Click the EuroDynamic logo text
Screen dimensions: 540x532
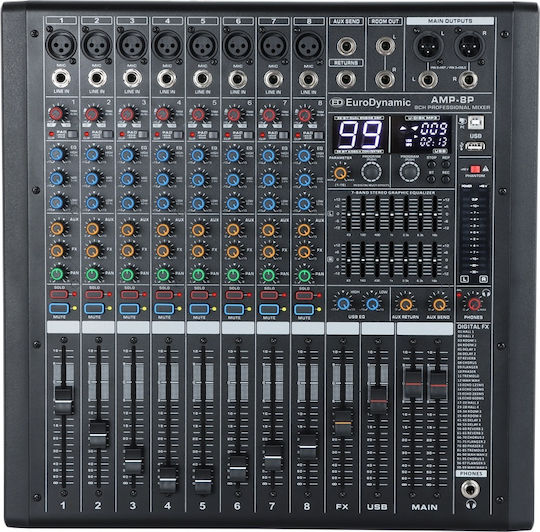click(x=378, y=102)
